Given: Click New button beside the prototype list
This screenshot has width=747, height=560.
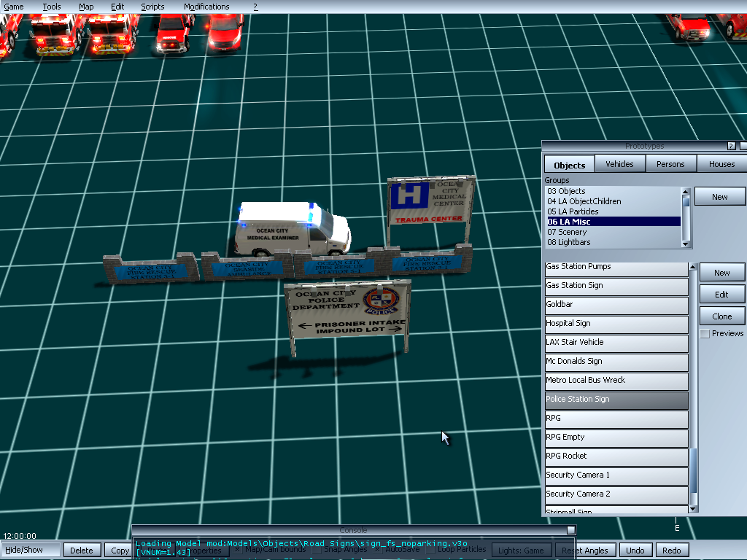Looking at the screenshot, I should click(x=721, y=273).
